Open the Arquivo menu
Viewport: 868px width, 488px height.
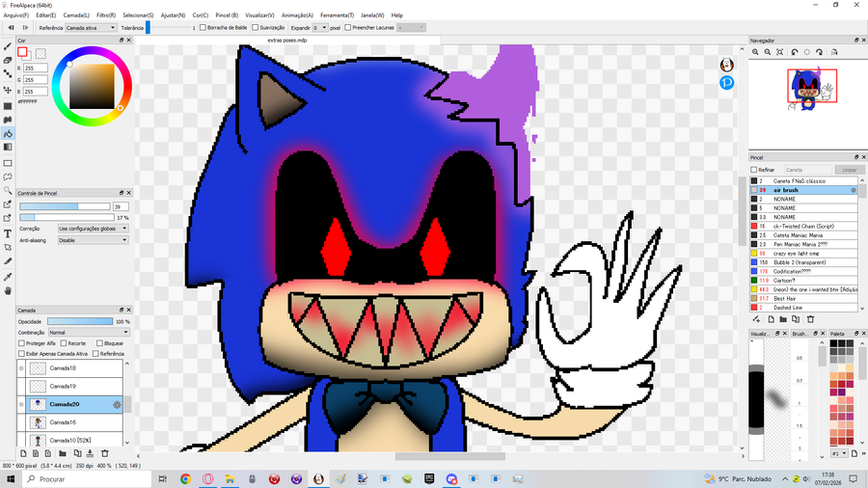[x=16, y=15]
